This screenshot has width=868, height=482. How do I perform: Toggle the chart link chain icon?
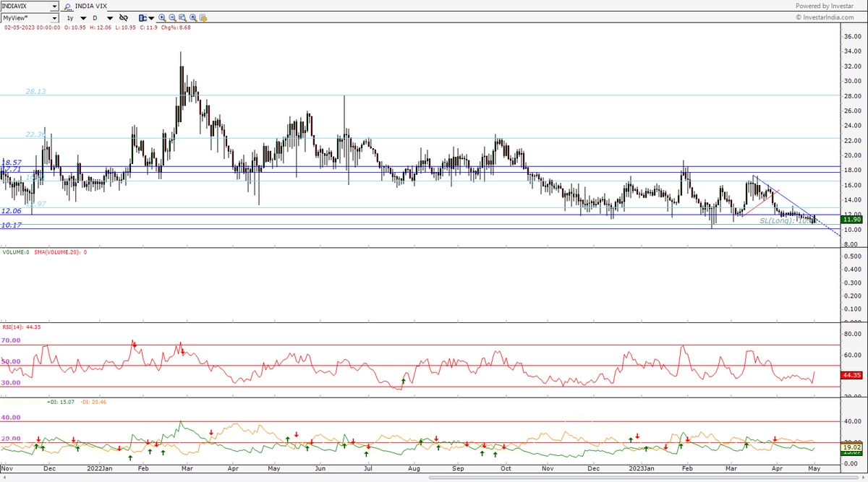(x=123, y=17)
